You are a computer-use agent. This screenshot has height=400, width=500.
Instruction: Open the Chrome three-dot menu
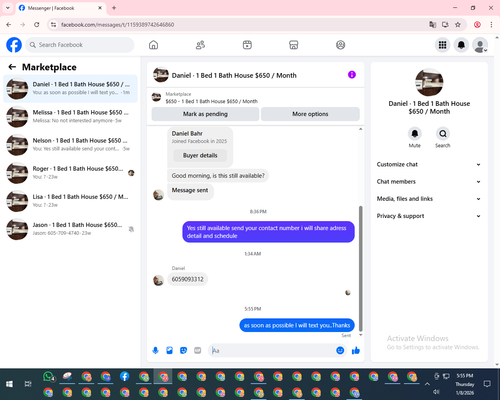491,25
